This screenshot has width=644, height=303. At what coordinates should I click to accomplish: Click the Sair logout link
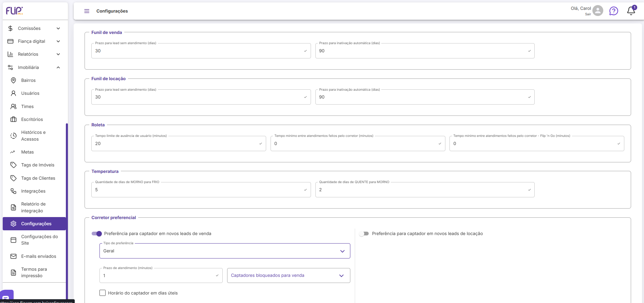588,14
